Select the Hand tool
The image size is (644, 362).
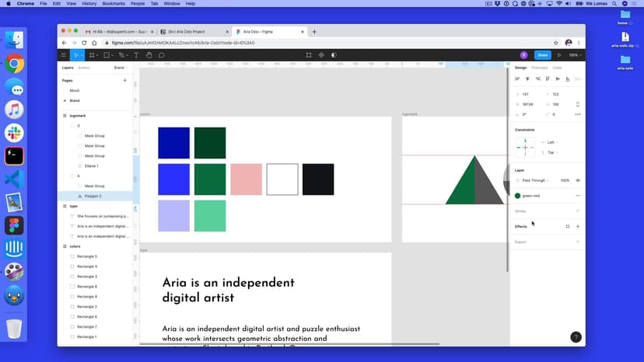[149, 55]
